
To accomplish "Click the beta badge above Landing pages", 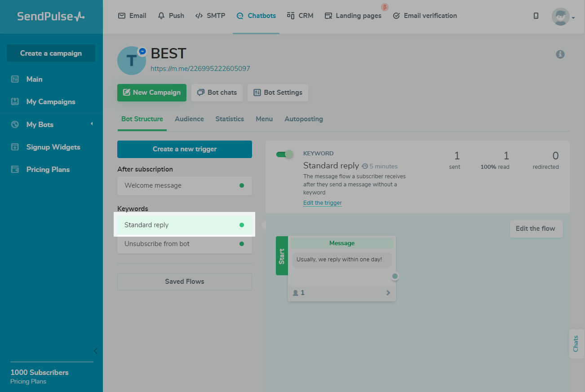I will 385,7.
